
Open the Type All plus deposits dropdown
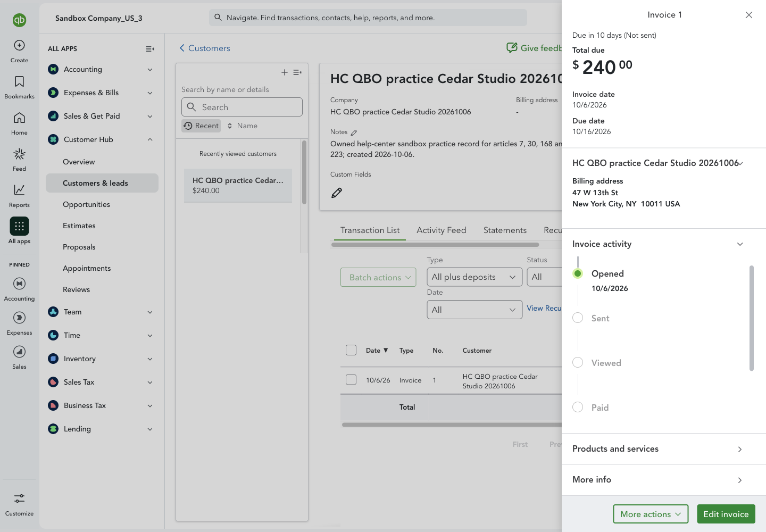pos(474,277)
